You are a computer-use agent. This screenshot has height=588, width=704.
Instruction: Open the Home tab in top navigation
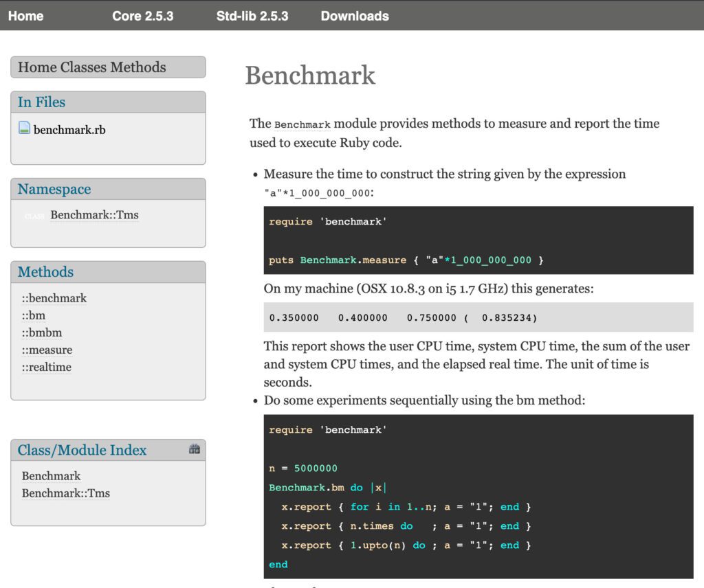[26, 16]
